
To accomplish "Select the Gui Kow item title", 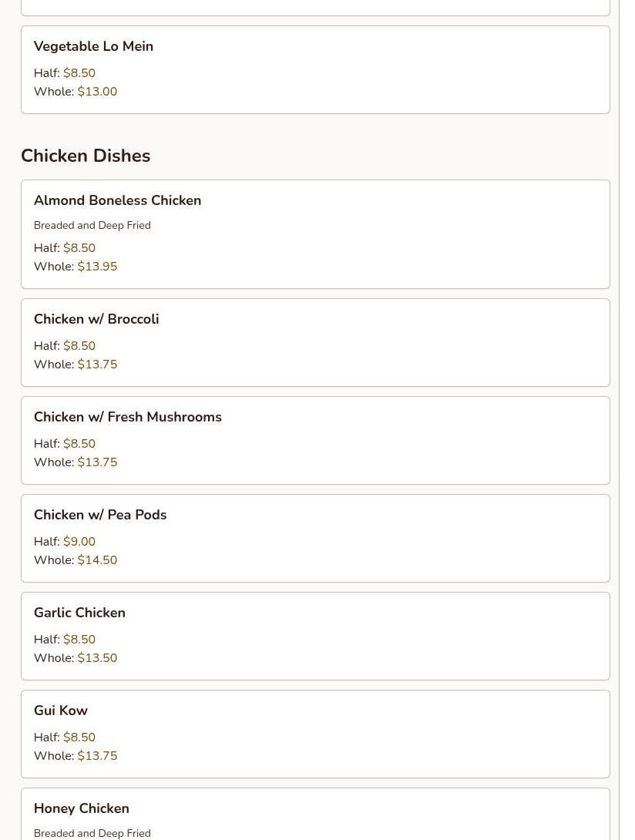I will point(61,711).
